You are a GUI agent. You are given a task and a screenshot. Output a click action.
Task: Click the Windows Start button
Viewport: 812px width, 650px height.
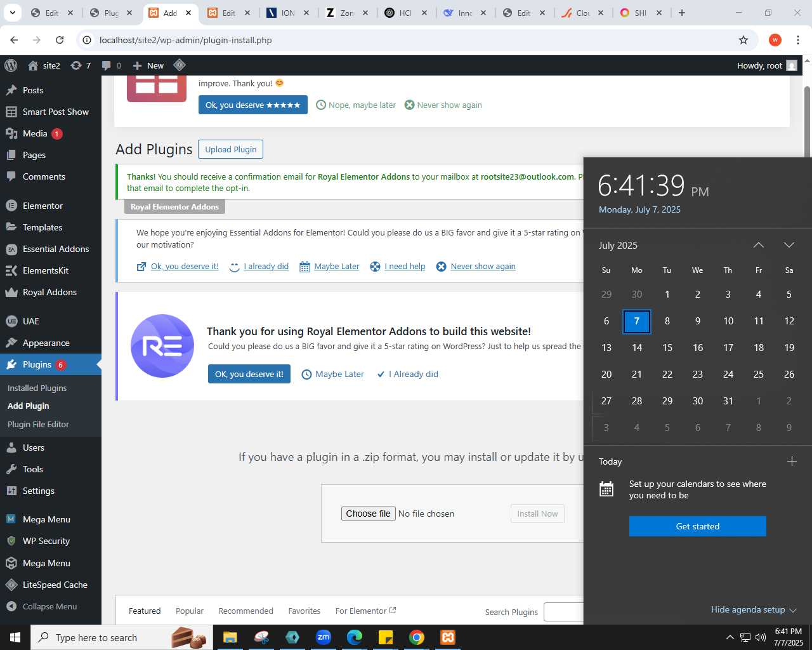15,637
